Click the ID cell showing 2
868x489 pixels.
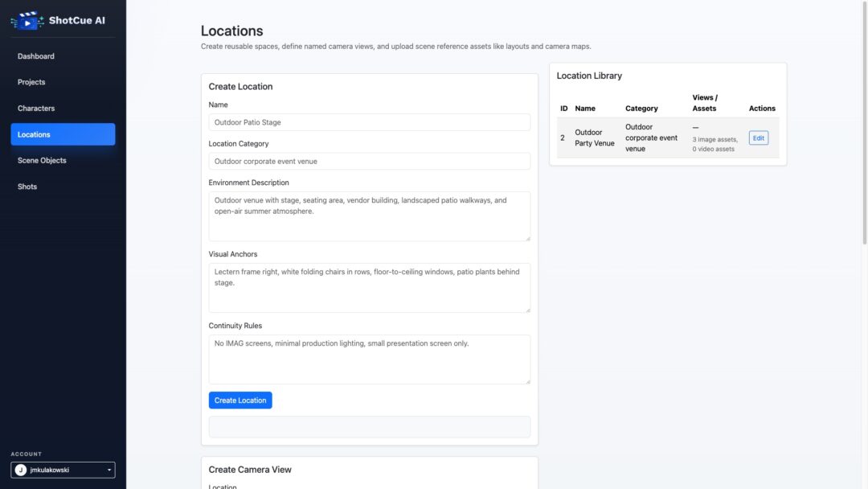tap(563, 138)
